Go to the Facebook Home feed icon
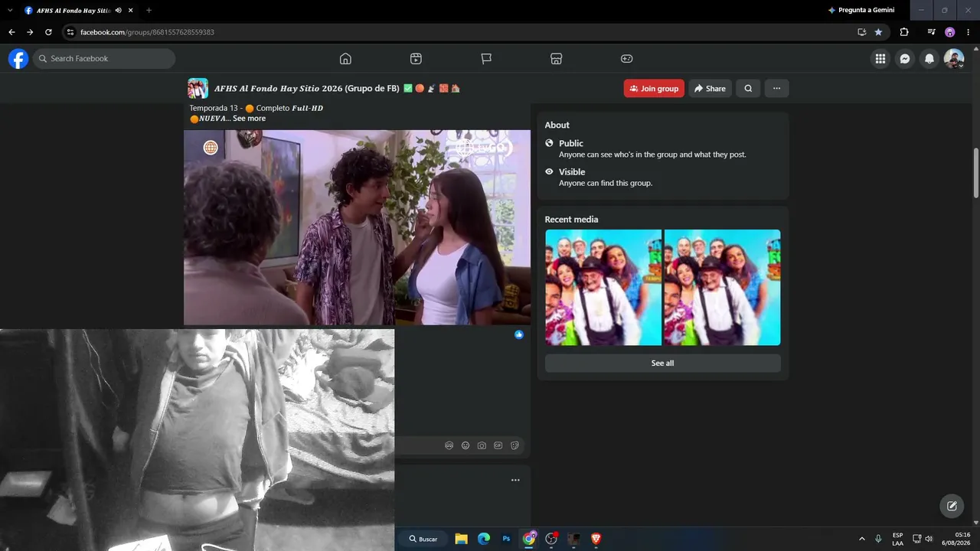980x551 pixels. [x=345, y=59]
